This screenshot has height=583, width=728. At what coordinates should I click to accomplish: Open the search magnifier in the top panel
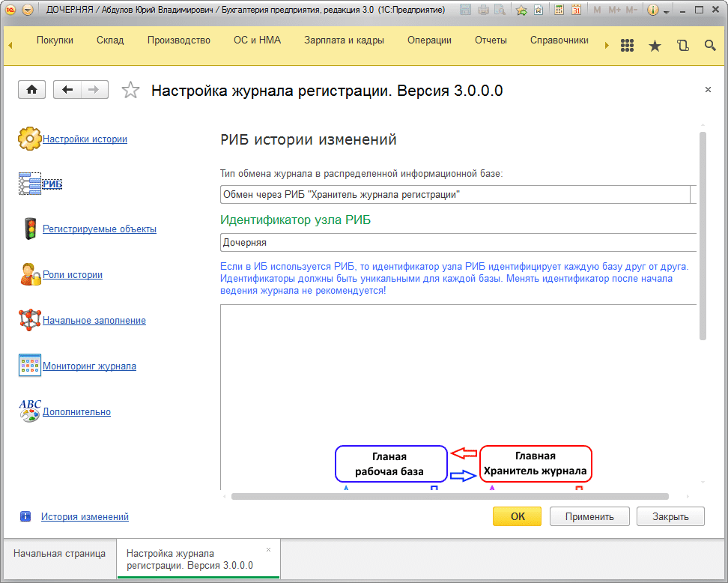pyautogui.click(x=710, y=46)
